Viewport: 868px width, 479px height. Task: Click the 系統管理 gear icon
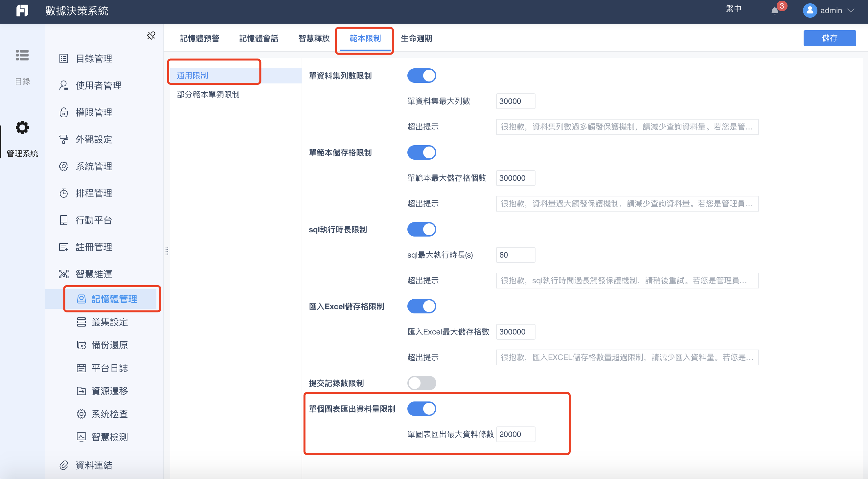64,166
